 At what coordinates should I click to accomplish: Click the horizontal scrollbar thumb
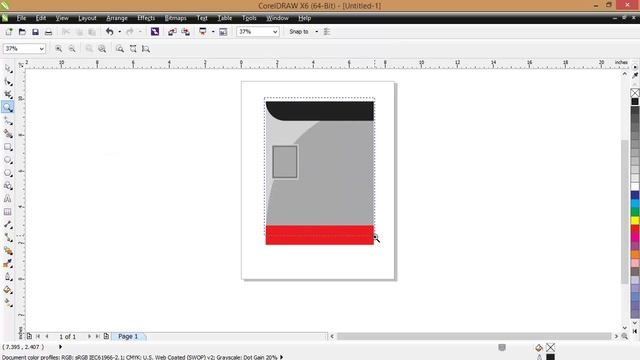click(x=474, y=336)
